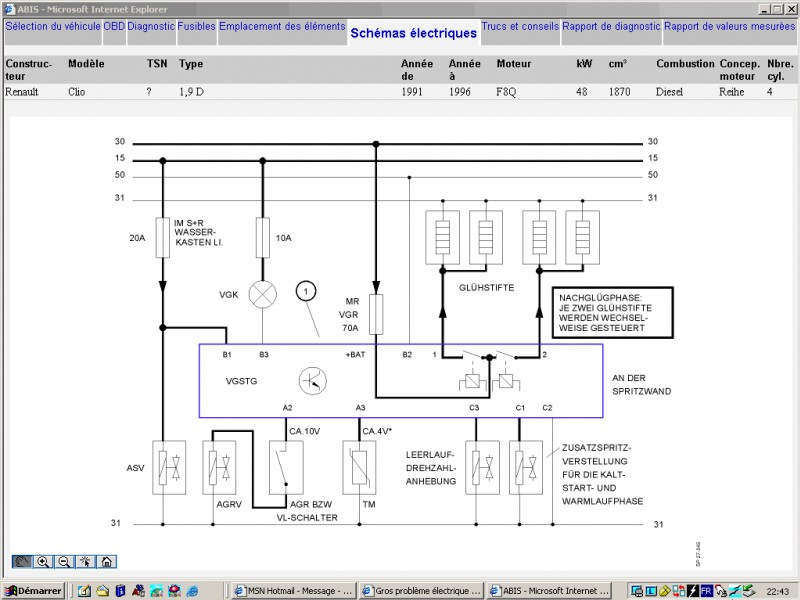
Task: Click the Moteur column header
Action: pyautogui.click(x=514, y=64)
